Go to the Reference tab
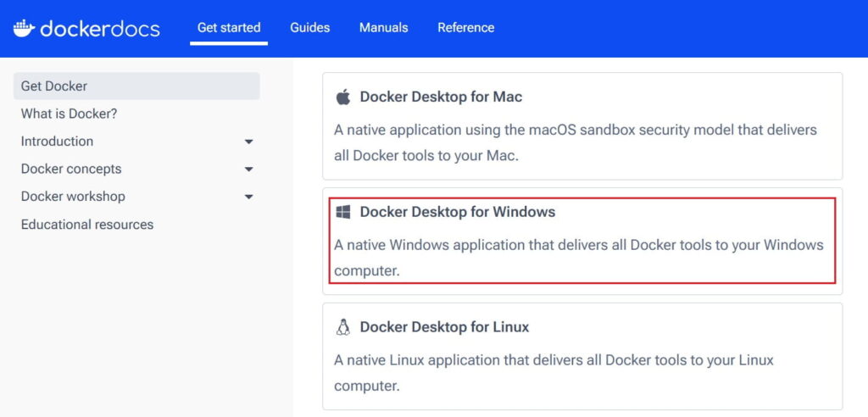This screenshot has height=417, width=868. [466, 28]
